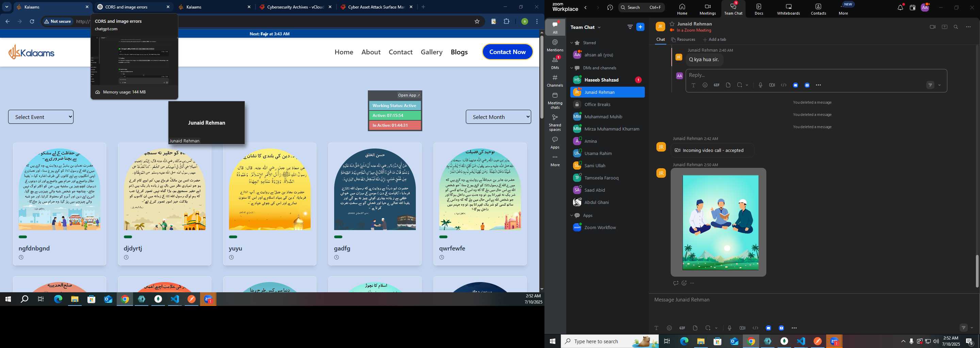Image resolution: width=980 pixels, height=348 pixels.
Task: Open Meetings in Zoom top navigation
Action: (x=707, y=9)
